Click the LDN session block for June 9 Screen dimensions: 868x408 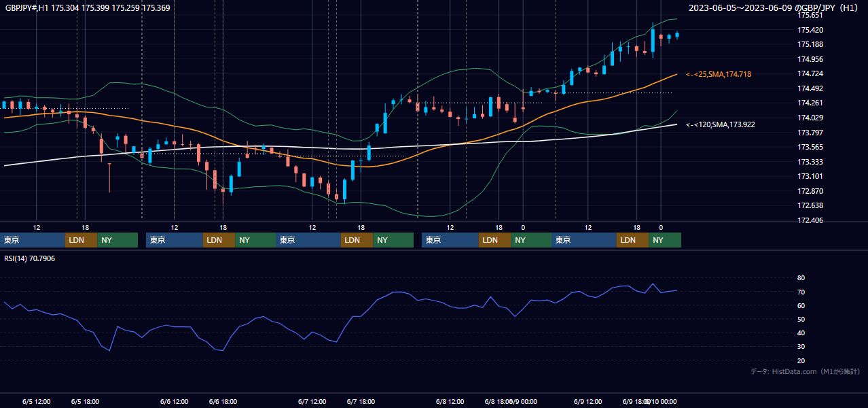coord(632,240)
